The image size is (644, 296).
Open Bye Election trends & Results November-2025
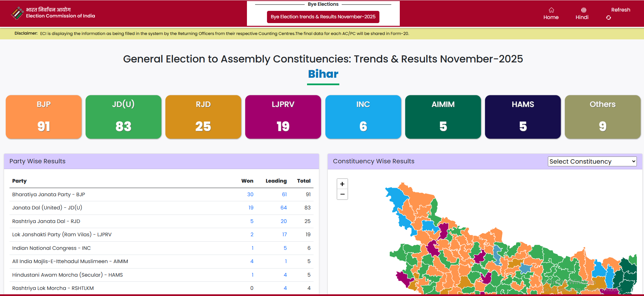click(323, 17)
